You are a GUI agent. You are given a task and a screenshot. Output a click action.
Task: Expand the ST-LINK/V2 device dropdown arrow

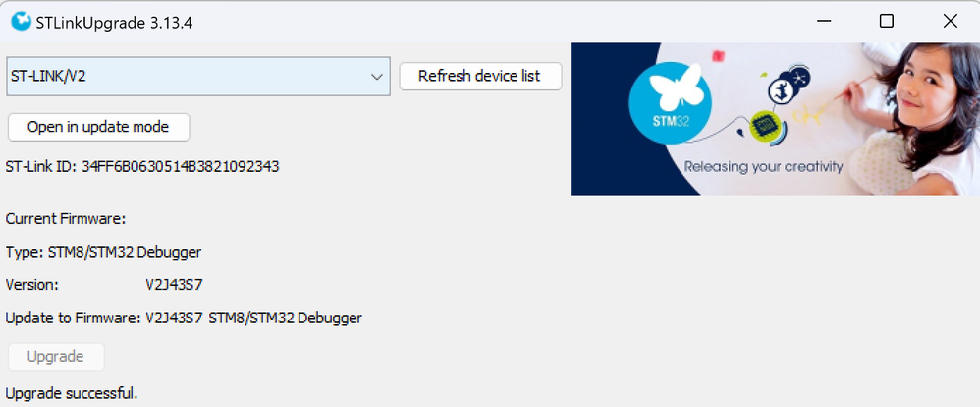[376, 77]
